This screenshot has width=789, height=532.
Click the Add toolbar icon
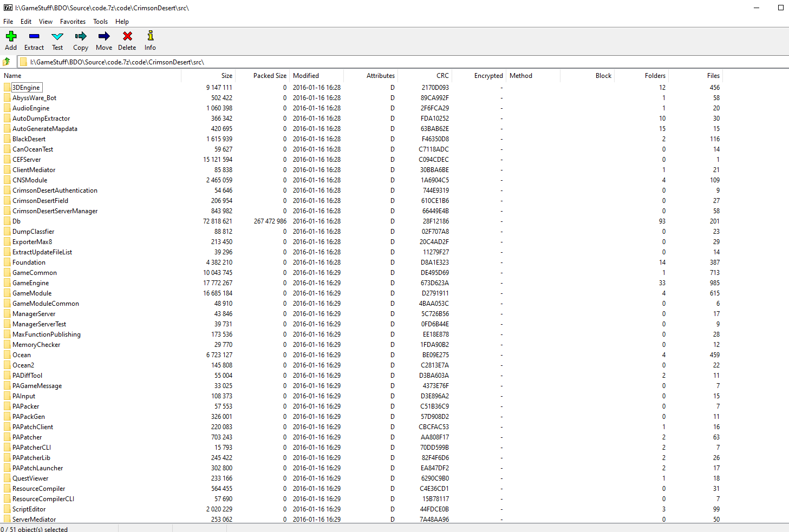(x=11, y=36)
